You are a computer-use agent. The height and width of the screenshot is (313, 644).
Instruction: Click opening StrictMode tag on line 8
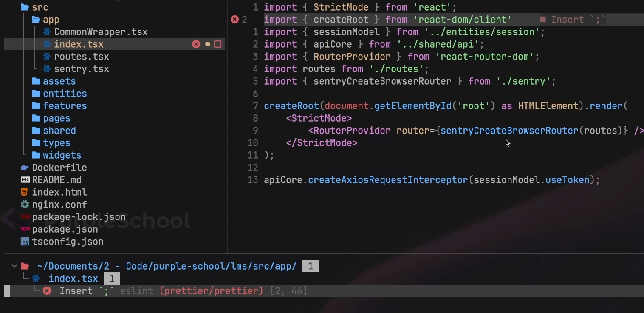319,118
